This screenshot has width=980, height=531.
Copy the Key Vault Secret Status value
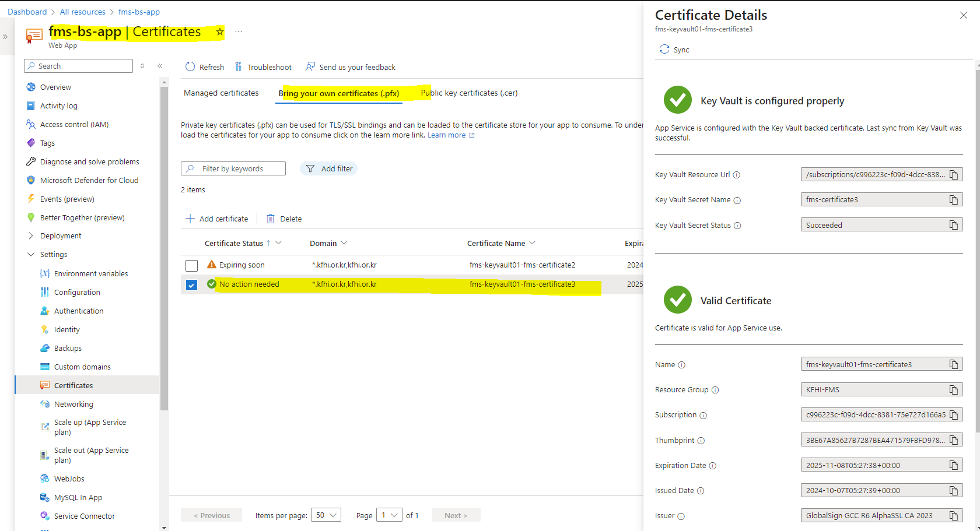pos(954,225)
